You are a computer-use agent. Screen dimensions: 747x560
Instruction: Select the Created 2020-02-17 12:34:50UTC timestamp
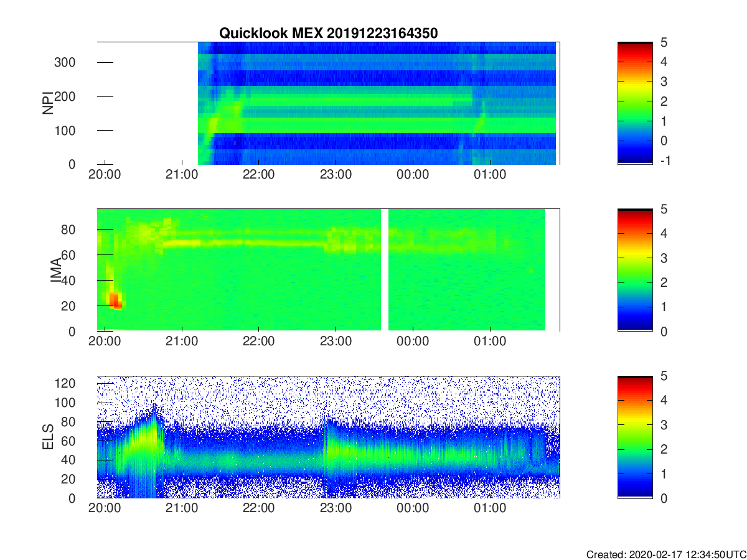pos(665,554)
